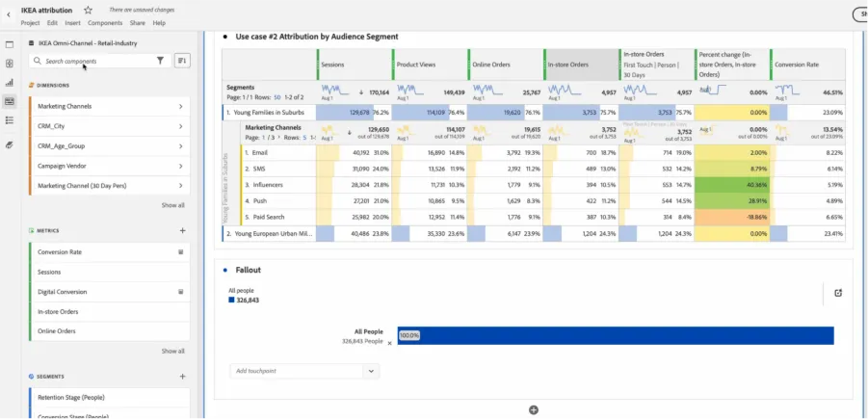Select the Online Orders metric in left panel
Image resolution: width=868 pixels, height=419 pixels.
(110, 331)
